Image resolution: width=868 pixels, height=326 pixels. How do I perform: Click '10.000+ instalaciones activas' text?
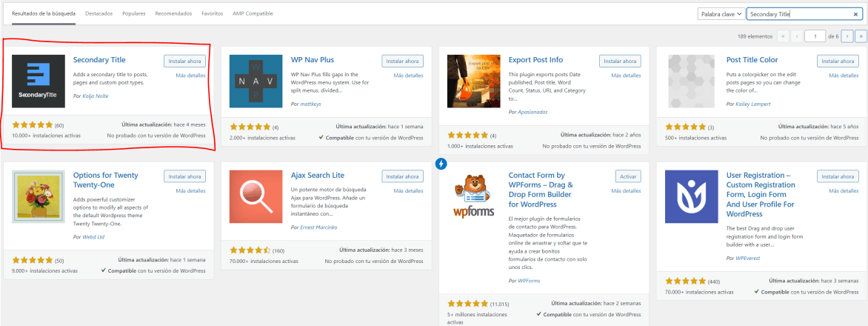(x=46, y=136)
